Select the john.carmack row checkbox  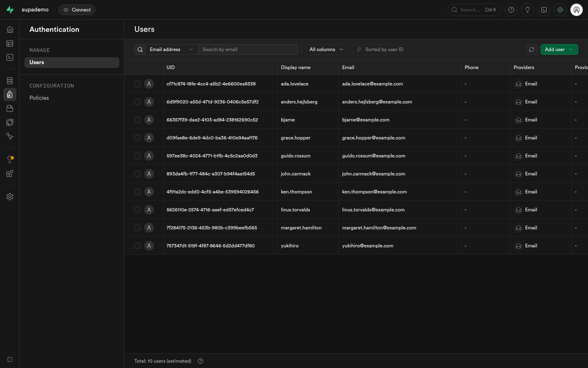click(x=138, y=174)
